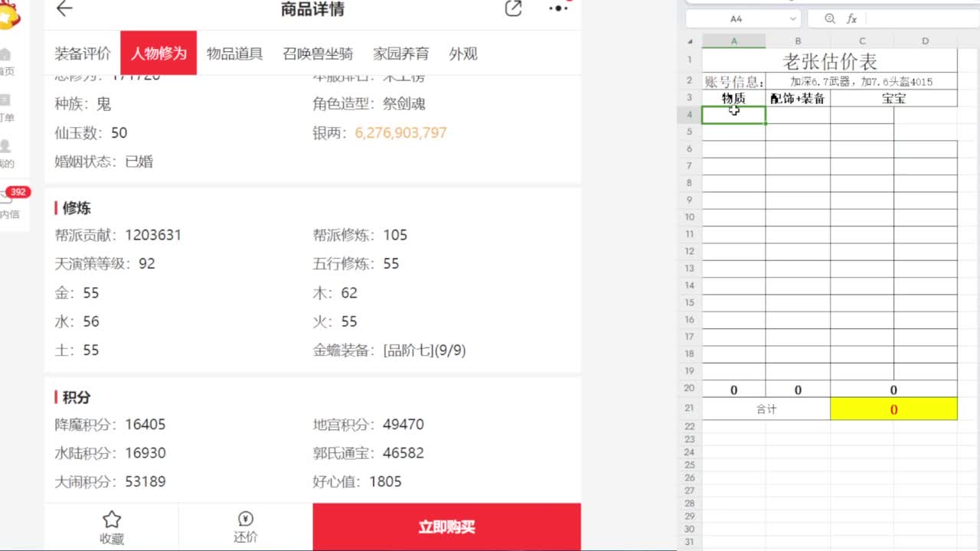Image resolution: width=980 pixels, height=551 pixels.
Task: Select column C header
Action: 862,41
